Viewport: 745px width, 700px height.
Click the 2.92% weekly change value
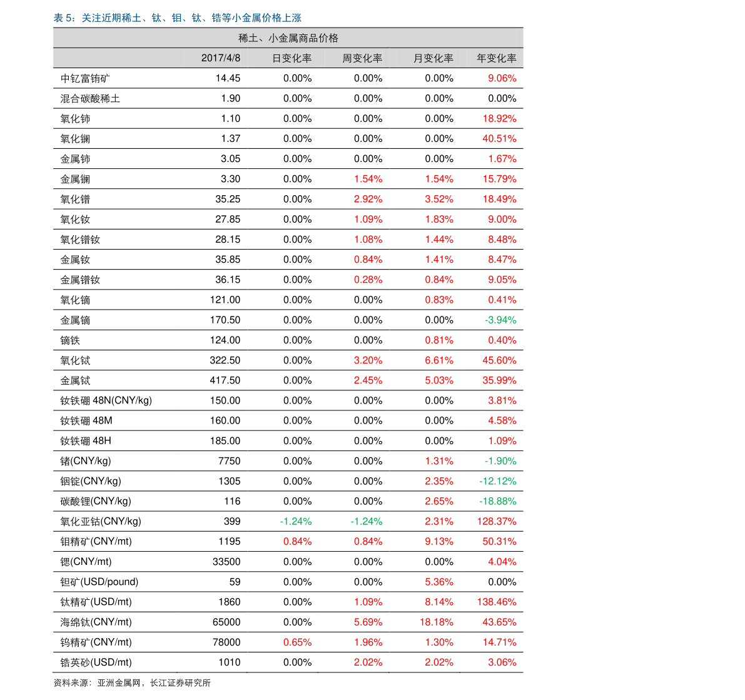(x=368, y=199)
